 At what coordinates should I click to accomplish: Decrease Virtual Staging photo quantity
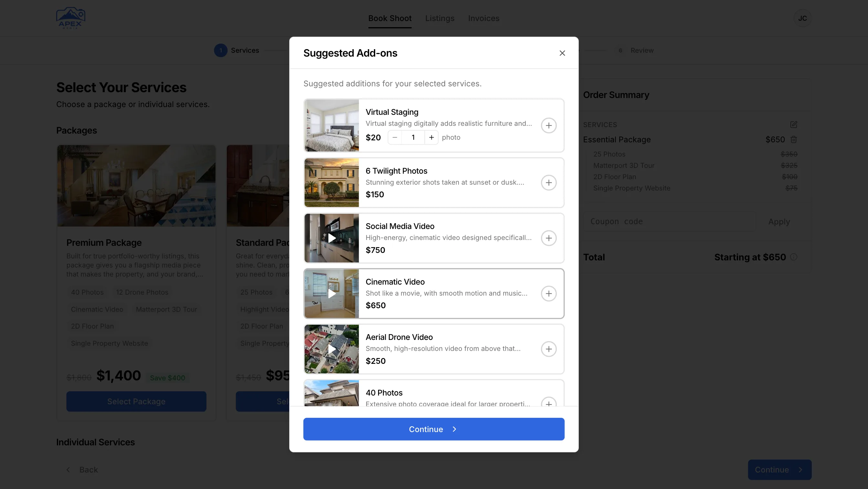(x=395, y=137)
